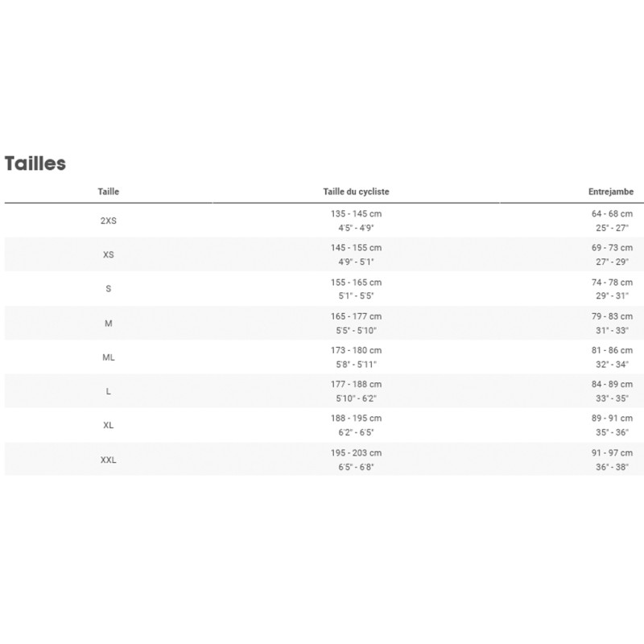Click the 84 - 89 cm inseam value
Viewport: 644px width, 644px height.
(612, 384)
